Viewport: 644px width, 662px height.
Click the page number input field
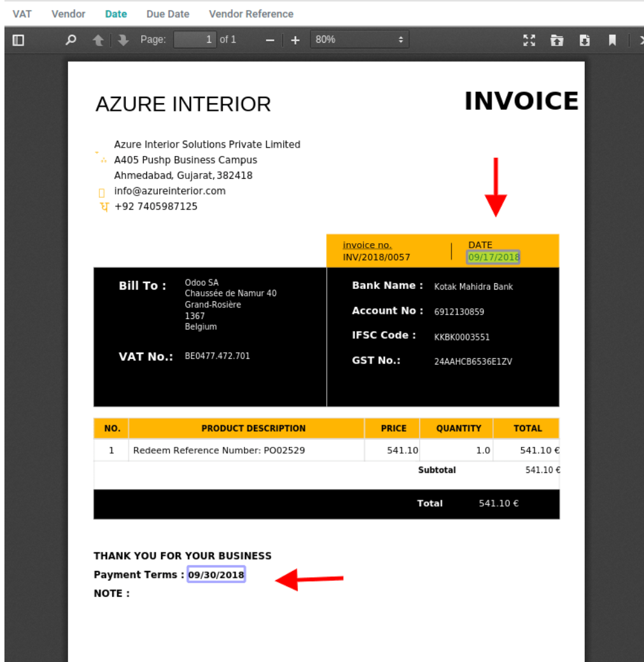195,39
